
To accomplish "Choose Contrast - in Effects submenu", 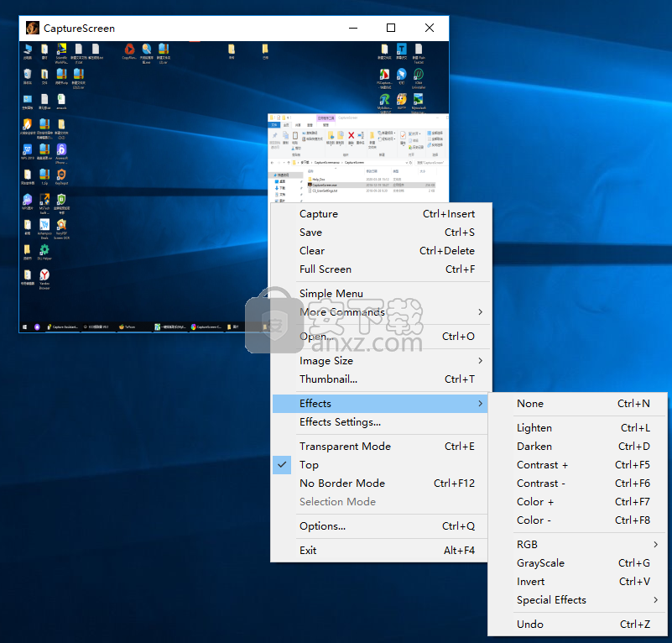I will [578, 483].
